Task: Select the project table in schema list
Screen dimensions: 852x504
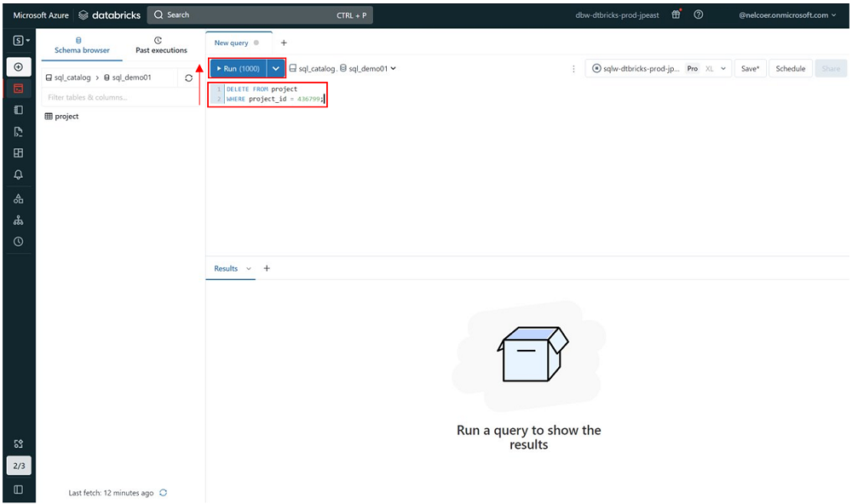Action: coord(61,117)
